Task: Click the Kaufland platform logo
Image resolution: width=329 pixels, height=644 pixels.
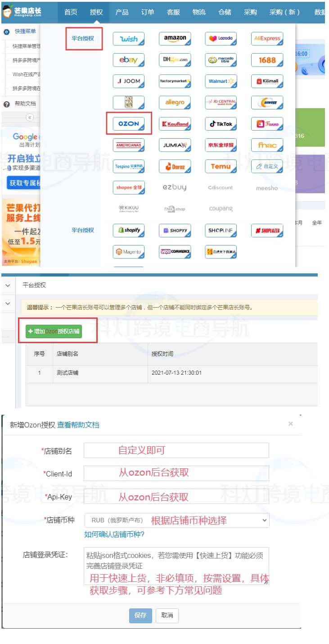Action: [x=175, y=124]
